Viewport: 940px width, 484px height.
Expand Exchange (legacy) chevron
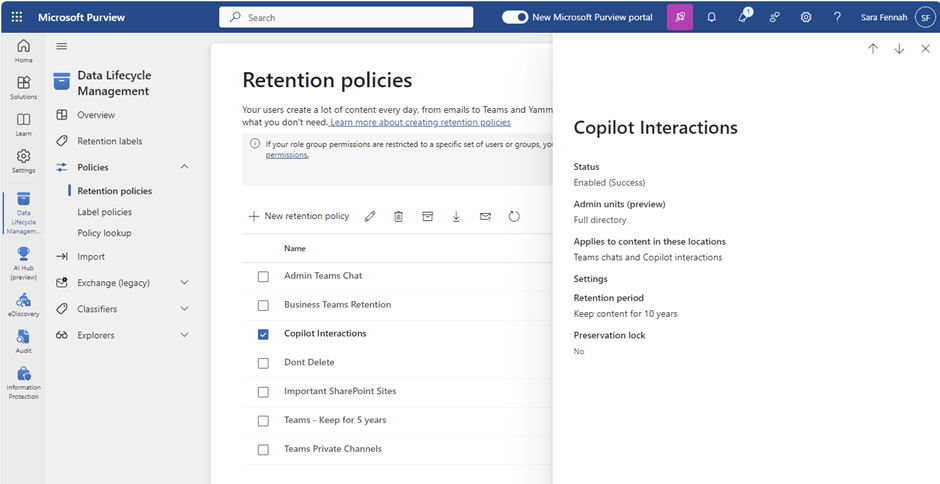tap(185, 282)
